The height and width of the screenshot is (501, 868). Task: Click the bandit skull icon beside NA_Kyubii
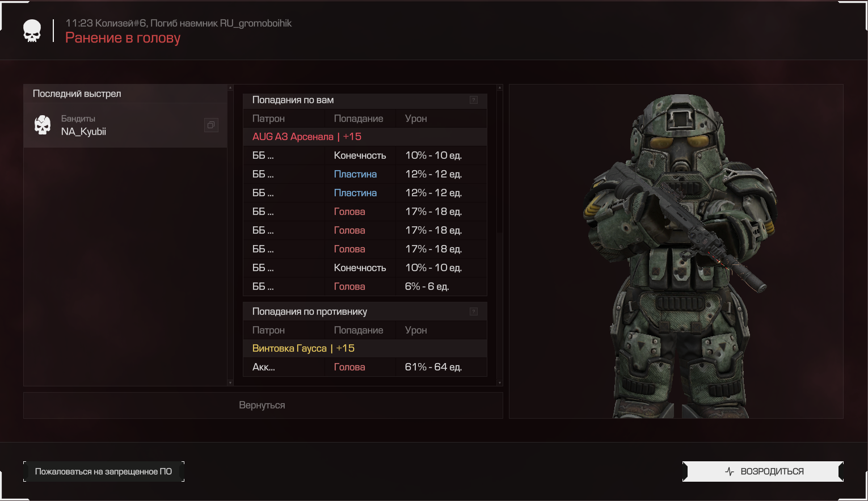[43, 125]
